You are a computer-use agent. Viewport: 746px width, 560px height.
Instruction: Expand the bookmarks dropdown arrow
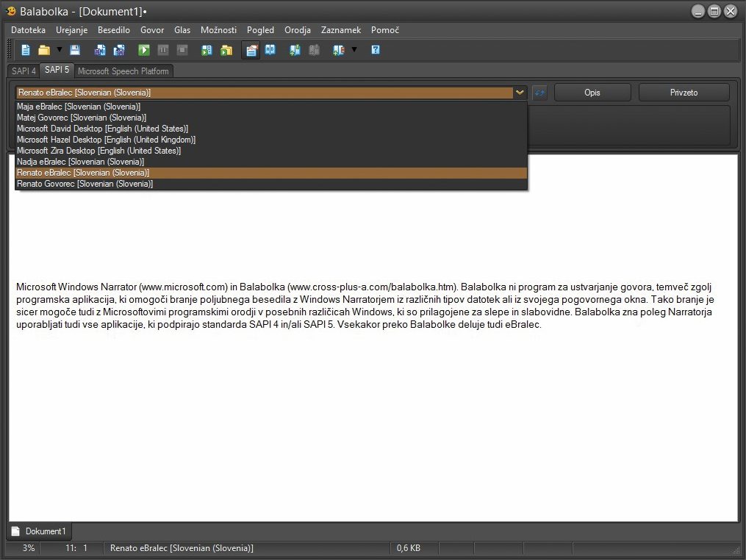coord(354,49)
